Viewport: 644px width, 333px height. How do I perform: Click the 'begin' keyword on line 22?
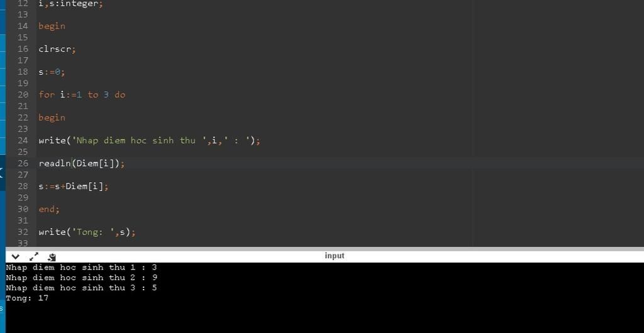tap(52, 117)
